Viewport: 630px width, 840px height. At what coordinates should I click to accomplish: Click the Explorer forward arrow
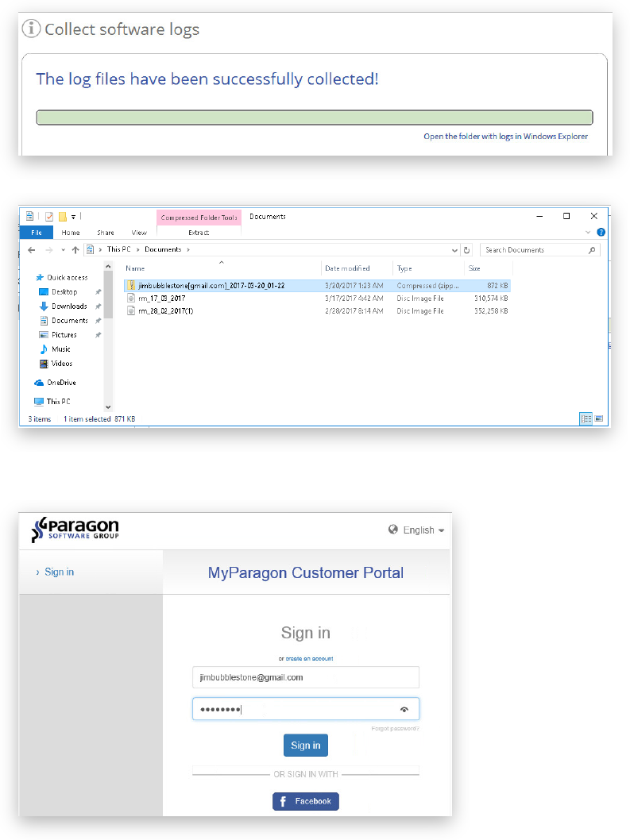(x=48, y=249)
